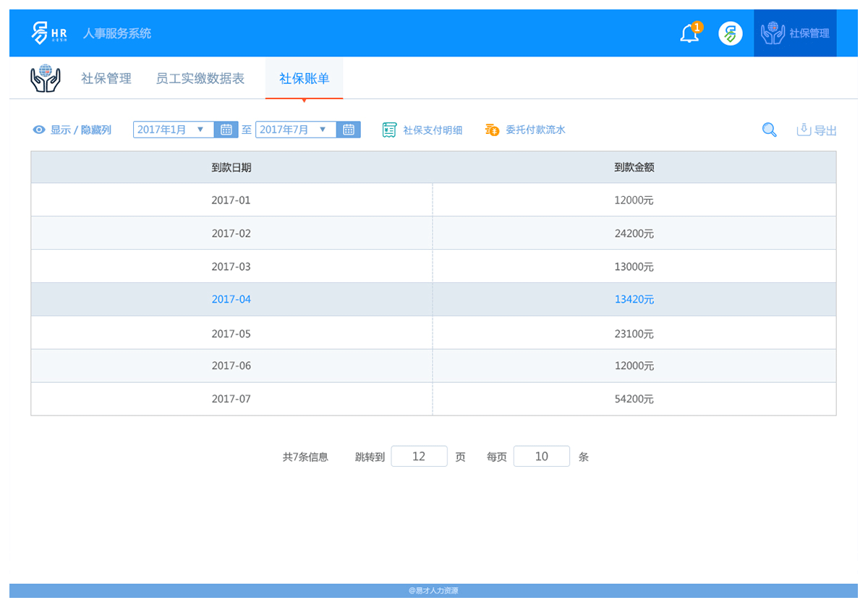Image resolution: width=868 pixels, height=608 pixels.
Task: Click the 23100元 amount cell
Action: click(634, 334)
